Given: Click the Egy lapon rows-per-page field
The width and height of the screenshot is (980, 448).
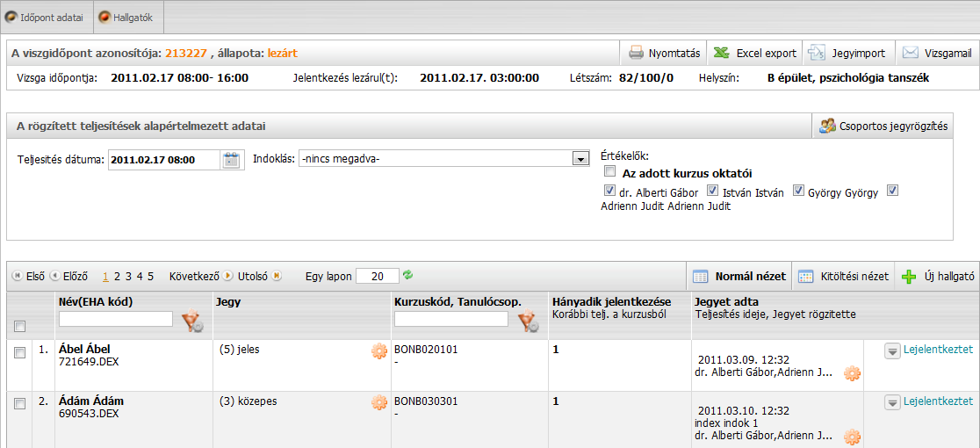Looking at the screenshot, I should pyautogui.click(x=378, y=276).
